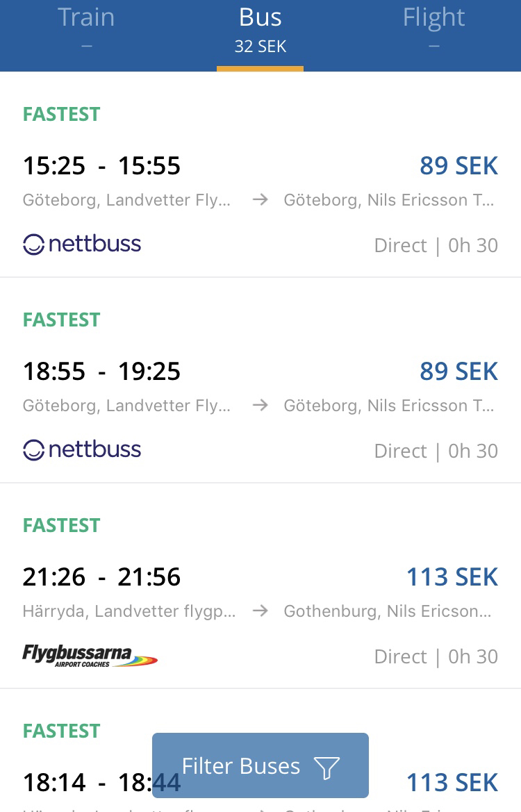Click 113 SEK price on 21:26 bus
Image resolution: width=521 pixels, height=812 pixels.
[452, 577]
